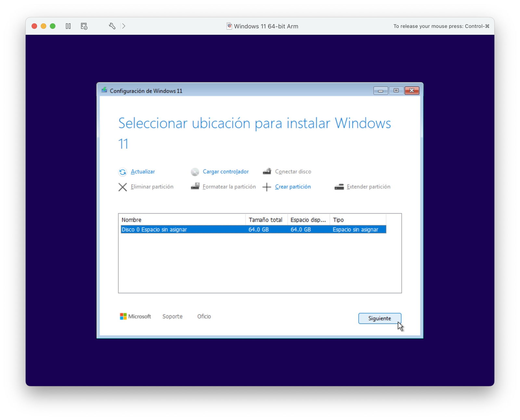Image resolution: width=520 pixels, height=420 pixels.
Task: Click the Actualizar link
Action: 143,172
